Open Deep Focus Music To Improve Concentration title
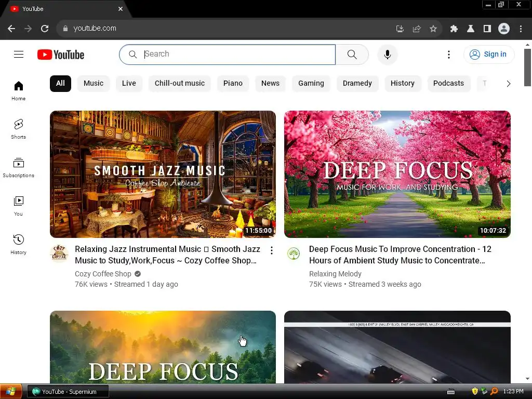This screenshot has width=532, height=399. click(x=400, y=255)
